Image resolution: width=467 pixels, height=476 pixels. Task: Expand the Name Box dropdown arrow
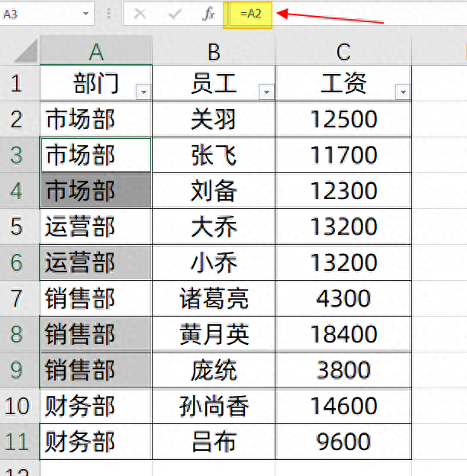tap(86, 14)
